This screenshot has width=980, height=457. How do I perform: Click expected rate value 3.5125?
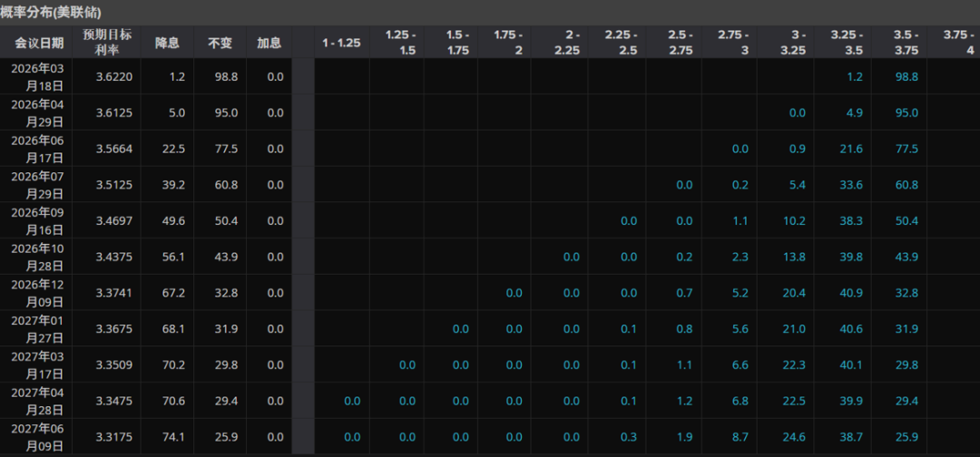pos(113,185)
